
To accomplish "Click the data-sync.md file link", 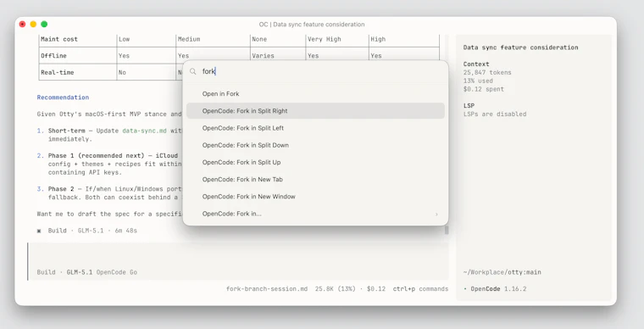I will 145,131.
